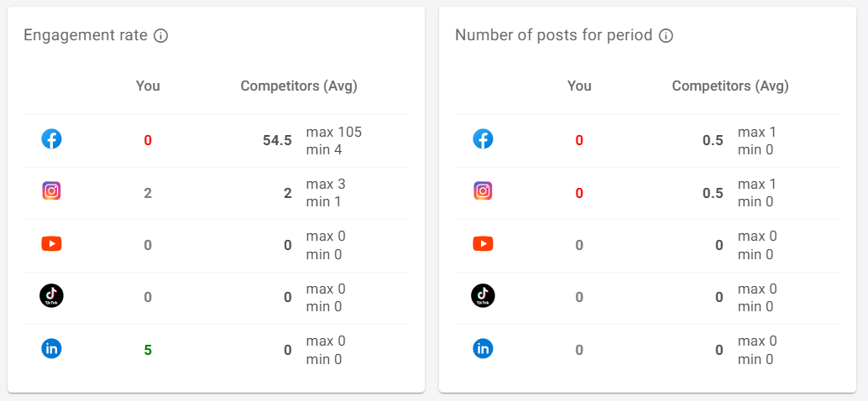Click Facebook icon in Engagement rate card
The height and width of the screenshot is (401, 868).
51,138
